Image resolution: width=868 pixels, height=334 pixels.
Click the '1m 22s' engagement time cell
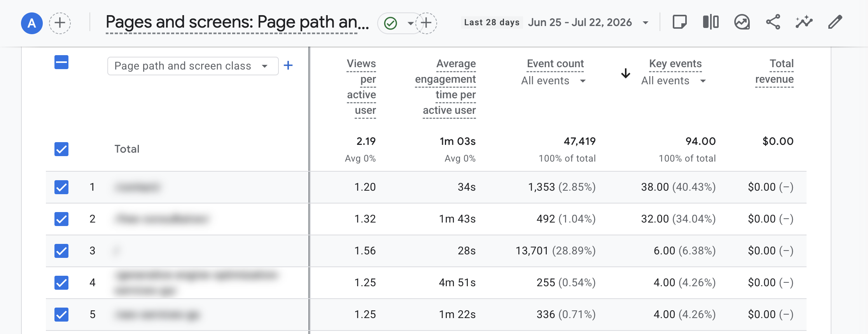(x=457, y=315)
